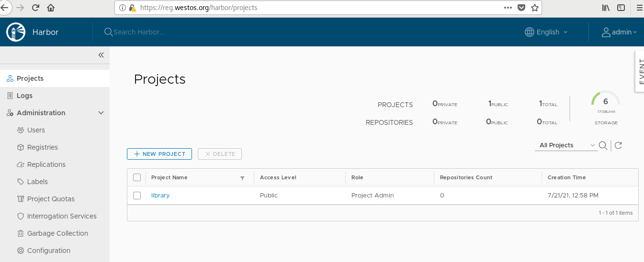Viewport: 644px width, 262px height.
Task: Click the Access Level column header
Action: pos(278,177)
